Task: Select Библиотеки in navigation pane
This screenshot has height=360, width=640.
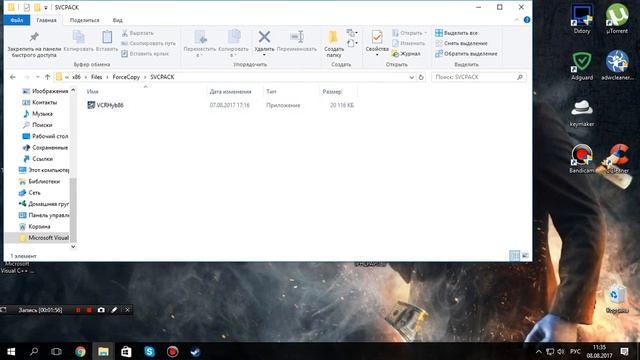Action: tap(40, 182)
